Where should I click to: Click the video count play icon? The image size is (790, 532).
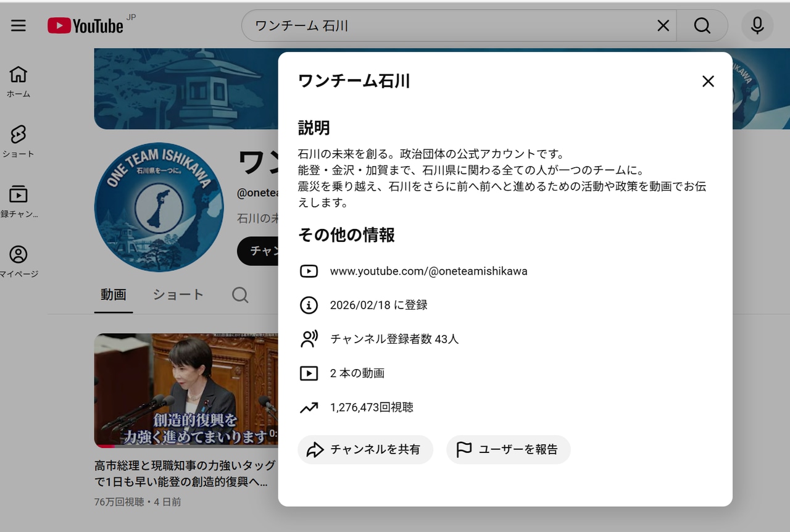tap(309, 373)
